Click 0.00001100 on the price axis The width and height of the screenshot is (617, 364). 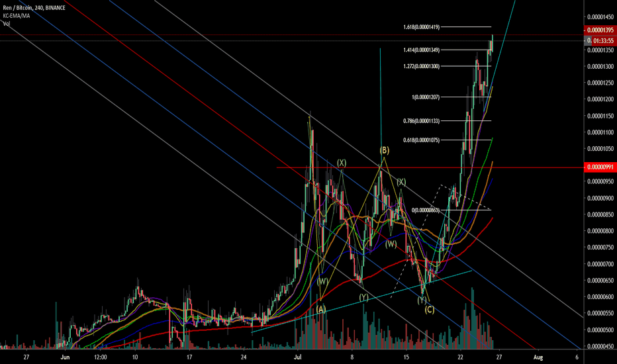click(600, 132)
